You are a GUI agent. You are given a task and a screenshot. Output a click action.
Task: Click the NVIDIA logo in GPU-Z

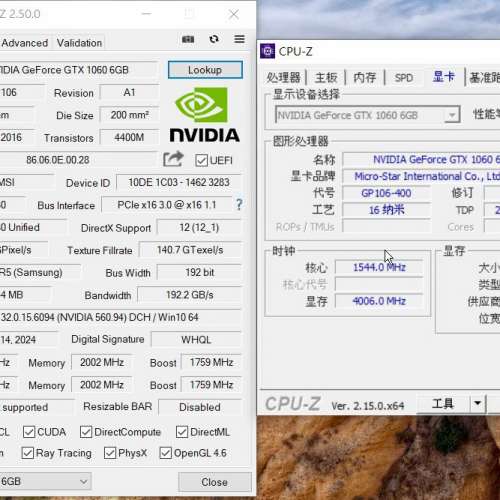pos(204,115)
